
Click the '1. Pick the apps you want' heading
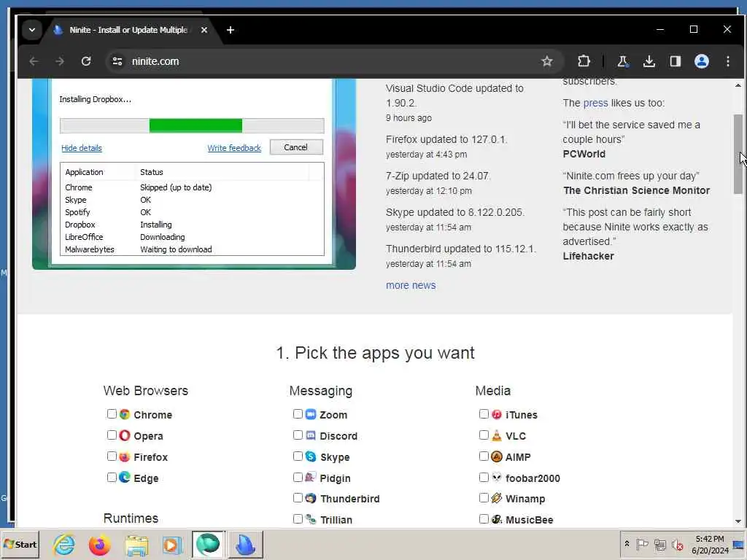click(x=376, y=353)
